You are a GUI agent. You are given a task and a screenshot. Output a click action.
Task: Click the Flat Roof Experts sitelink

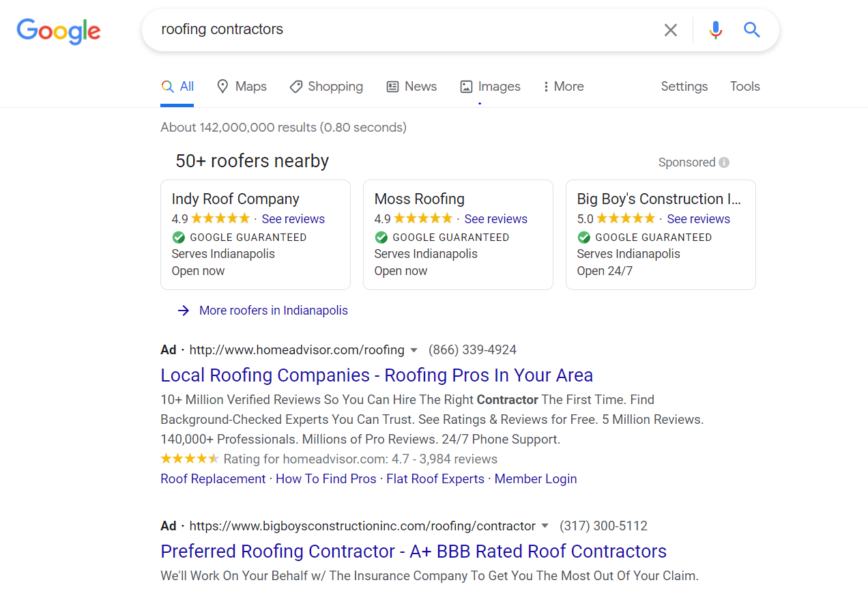pos(435,478)
